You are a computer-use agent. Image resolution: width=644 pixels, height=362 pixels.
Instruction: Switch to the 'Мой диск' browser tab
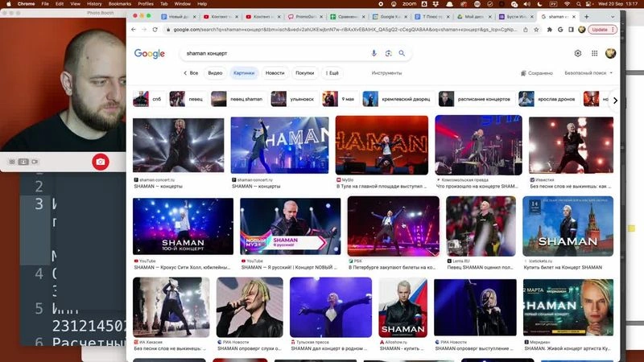(474, 17)
